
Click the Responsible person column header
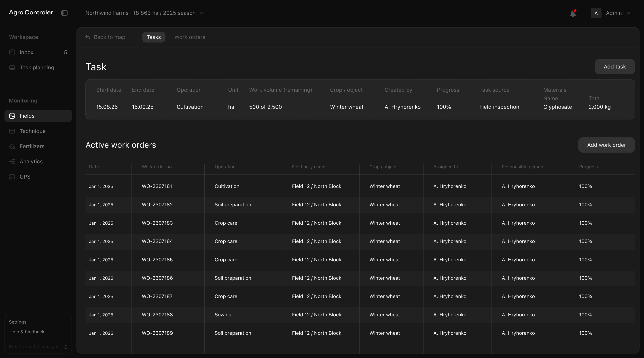click(522, 167)
